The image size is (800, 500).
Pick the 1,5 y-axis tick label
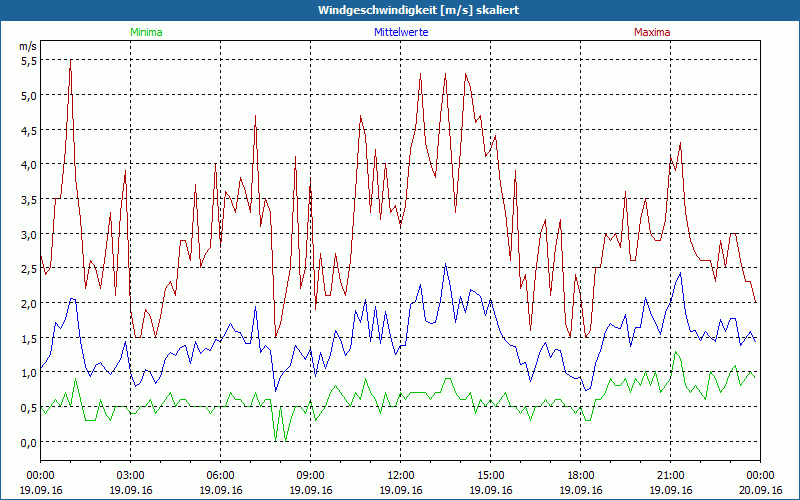click(28, 338)
